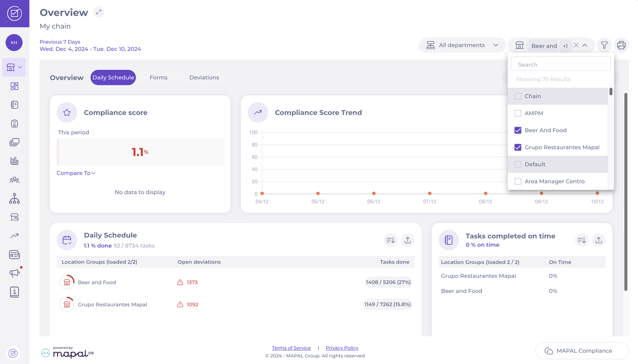Viewport: 638px width, 364px height.
Task: Click the print icon
Action: [x=621, y=45]
